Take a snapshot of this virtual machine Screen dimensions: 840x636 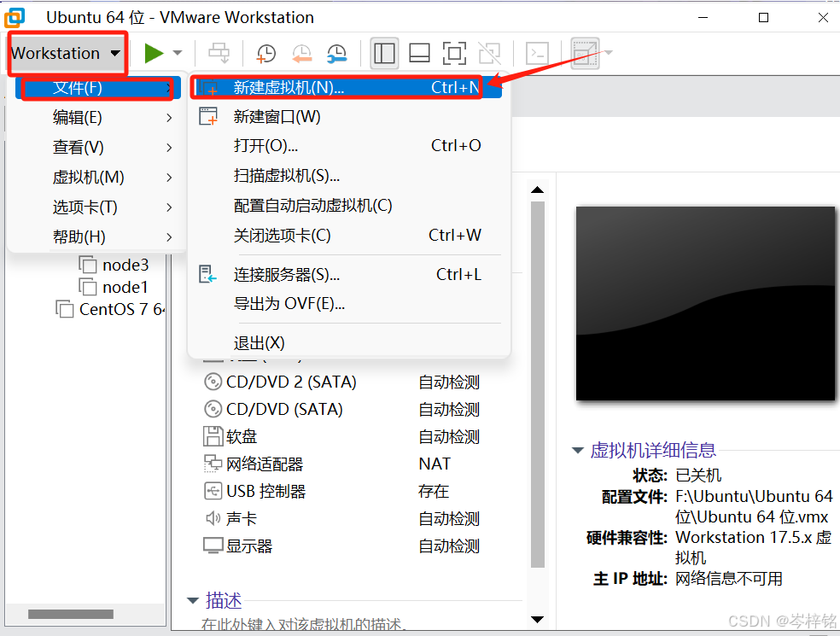(266, 54)
